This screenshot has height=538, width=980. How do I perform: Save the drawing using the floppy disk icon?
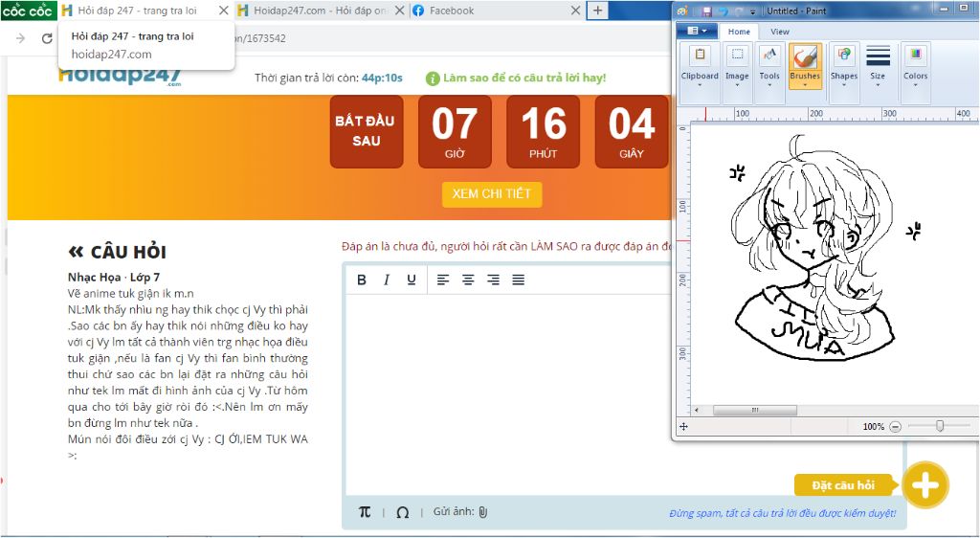coord(707,11)
